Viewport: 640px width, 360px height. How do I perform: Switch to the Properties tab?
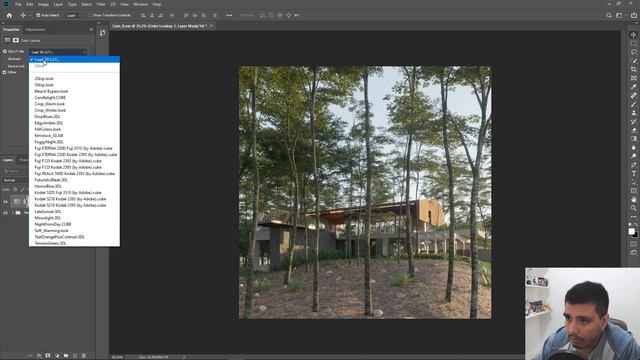(11, 29)
